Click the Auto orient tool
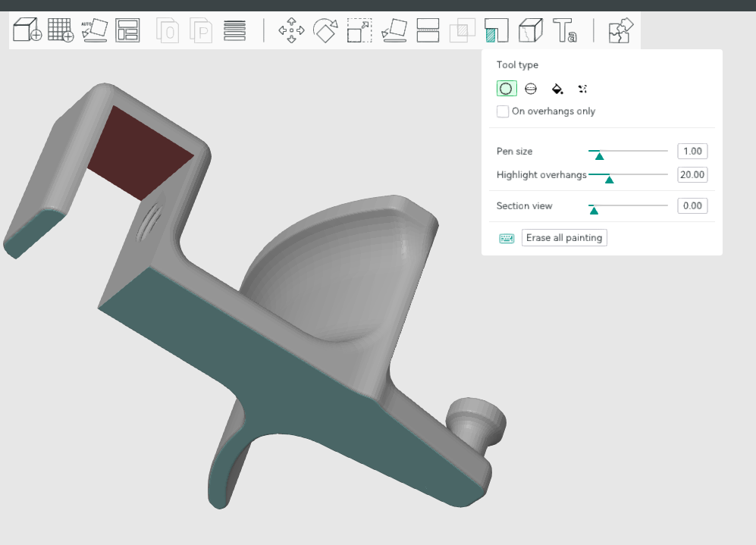This screenshot has height=545, width=756. pos(95,31)
